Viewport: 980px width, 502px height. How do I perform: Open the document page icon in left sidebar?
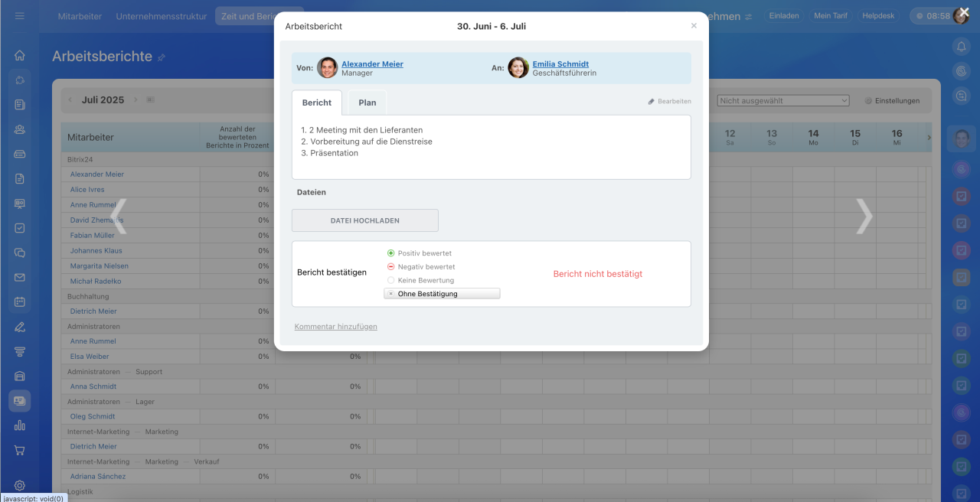(20, 178)
